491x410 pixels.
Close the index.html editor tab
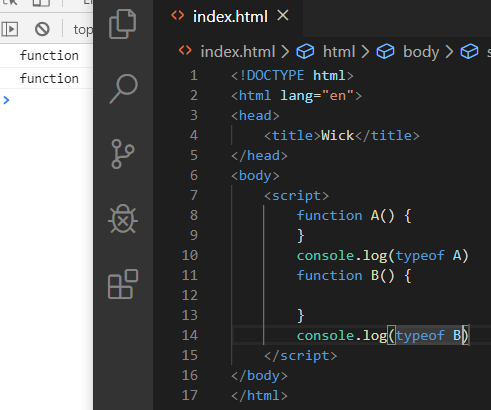(x=283, y=15)
